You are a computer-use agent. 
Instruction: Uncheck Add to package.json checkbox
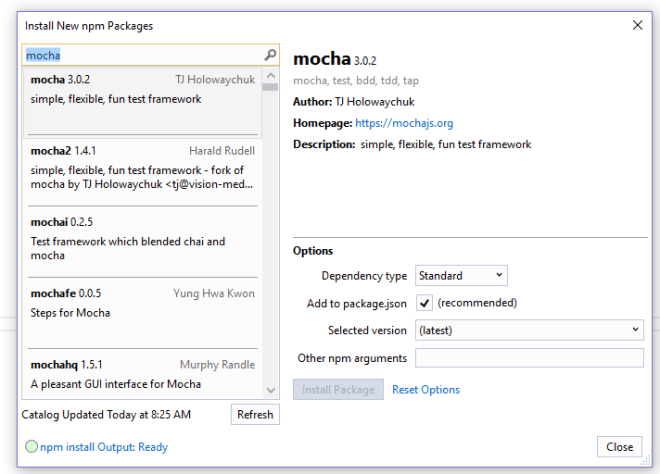[x=425, y=303]
